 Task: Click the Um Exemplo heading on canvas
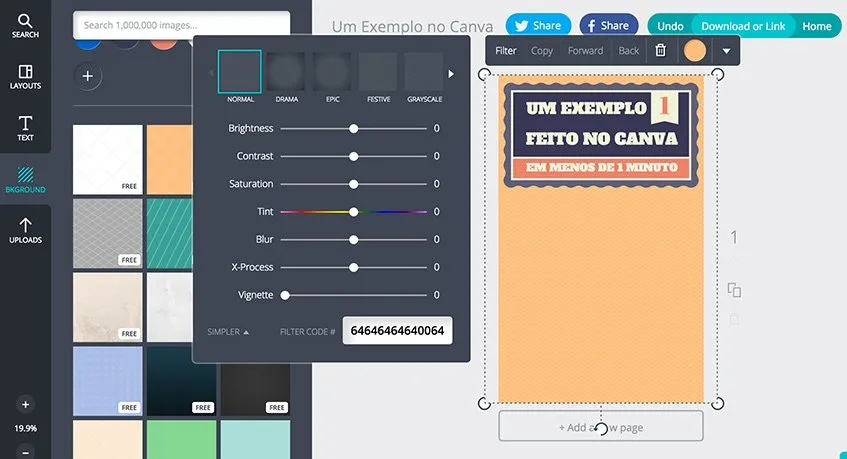pyautogui.click(x=586, y=108)
